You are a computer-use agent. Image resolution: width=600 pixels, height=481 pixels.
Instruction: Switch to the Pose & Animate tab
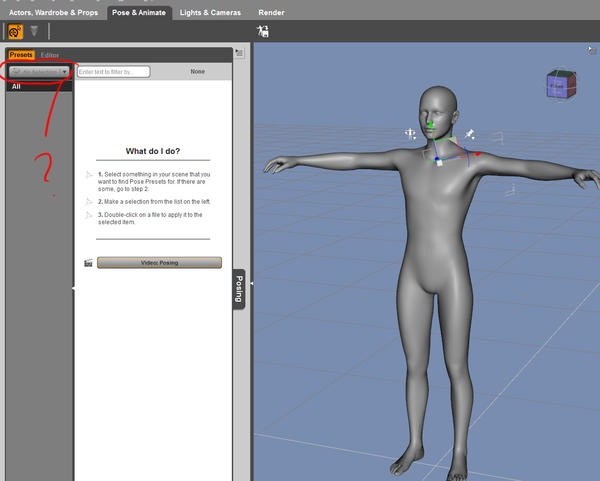(x=139, y=13)
